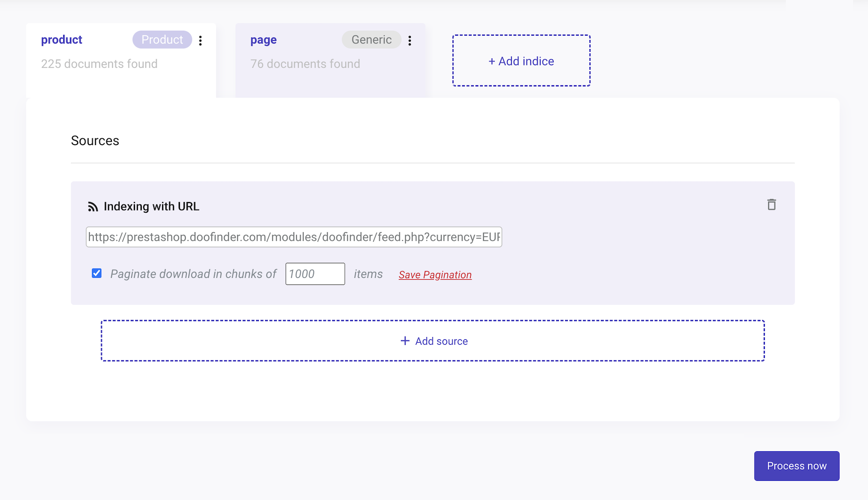Click the Indexing with URL title
This screenshot has width=868, height=500.
click(151, 206)
